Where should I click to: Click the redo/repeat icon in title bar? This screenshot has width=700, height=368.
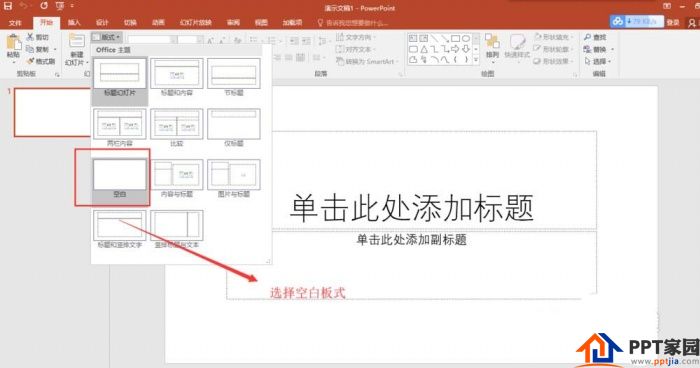click(44, 6)
